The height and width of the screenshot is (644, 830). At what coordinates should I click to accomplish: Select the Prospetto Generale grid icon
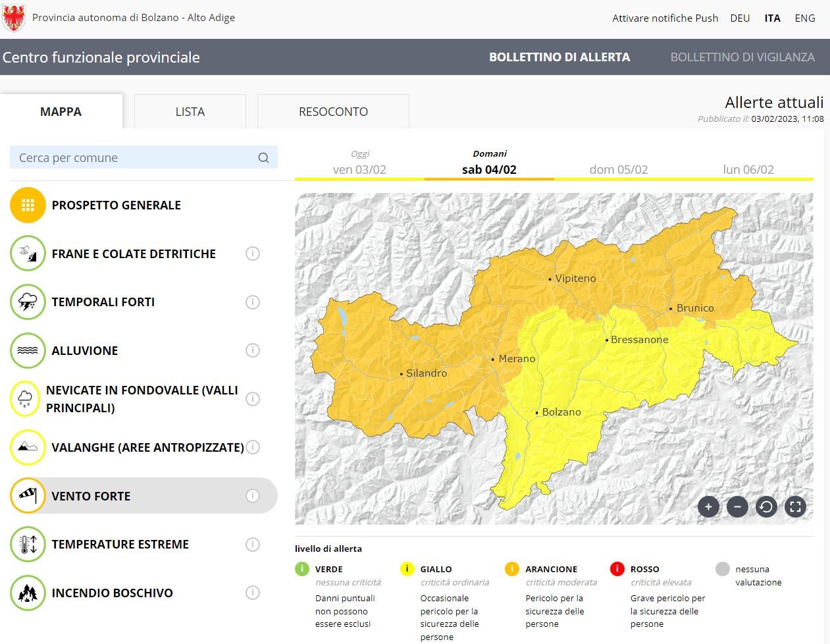[x=28, y=205]
